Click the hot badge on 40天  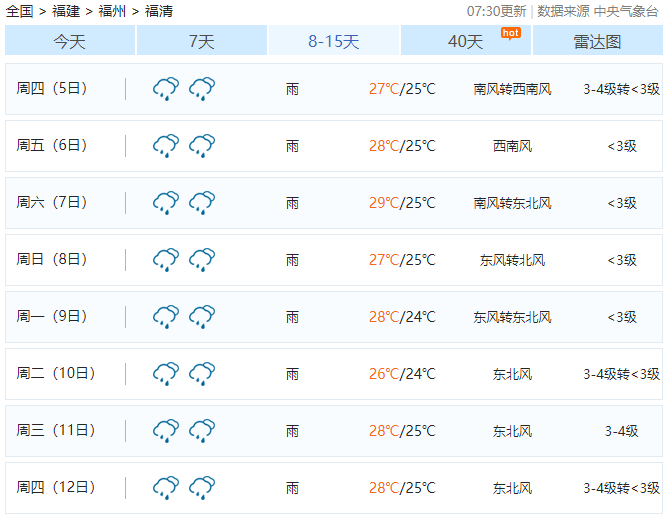(x=511, y=33)
